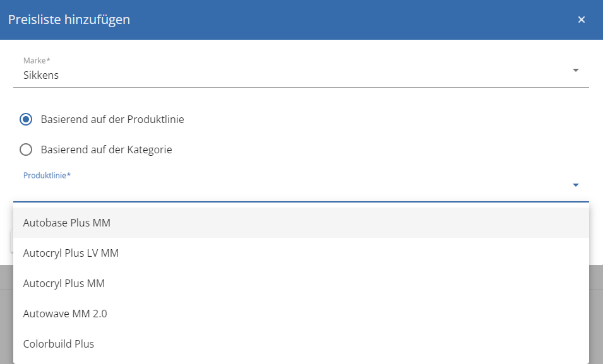
Task: Click the Produktlinie* field label
Action: (x=47, y=175)
